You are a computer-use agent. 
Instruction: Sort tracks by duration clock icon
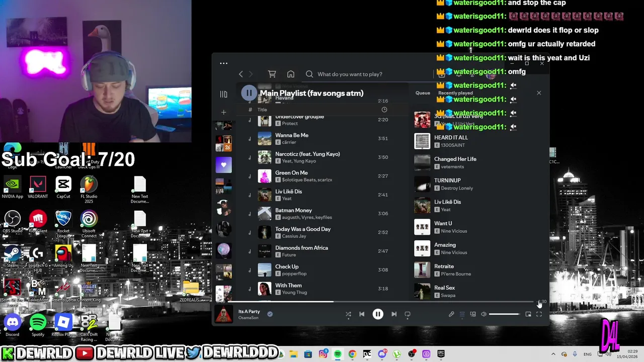[384, 110]
